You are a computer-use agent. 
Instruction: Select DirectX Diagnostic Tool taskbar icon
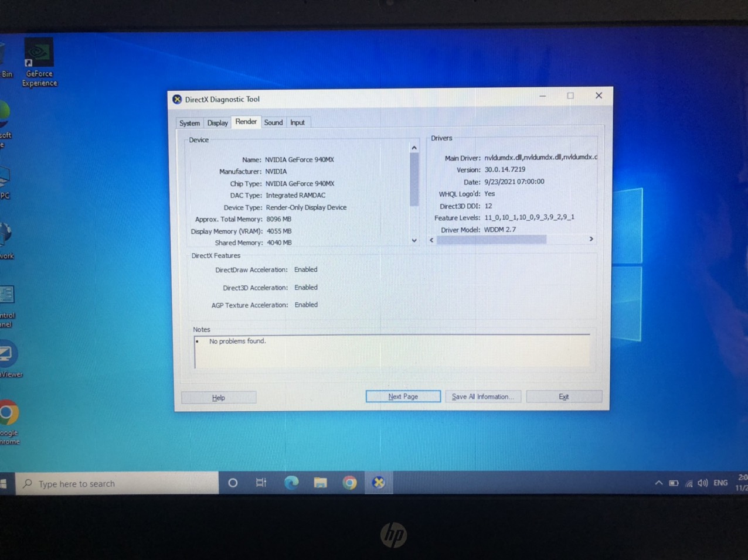point(379,482)
